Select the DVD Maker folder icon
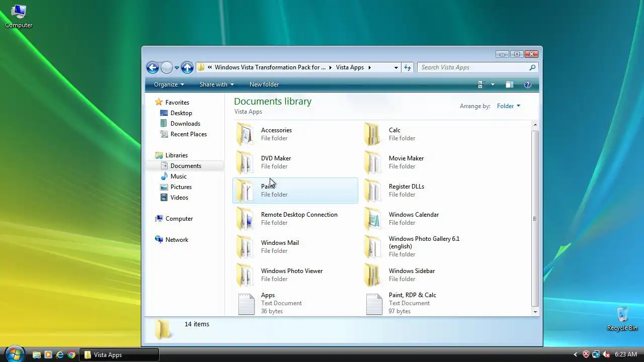 coord(246,162)
